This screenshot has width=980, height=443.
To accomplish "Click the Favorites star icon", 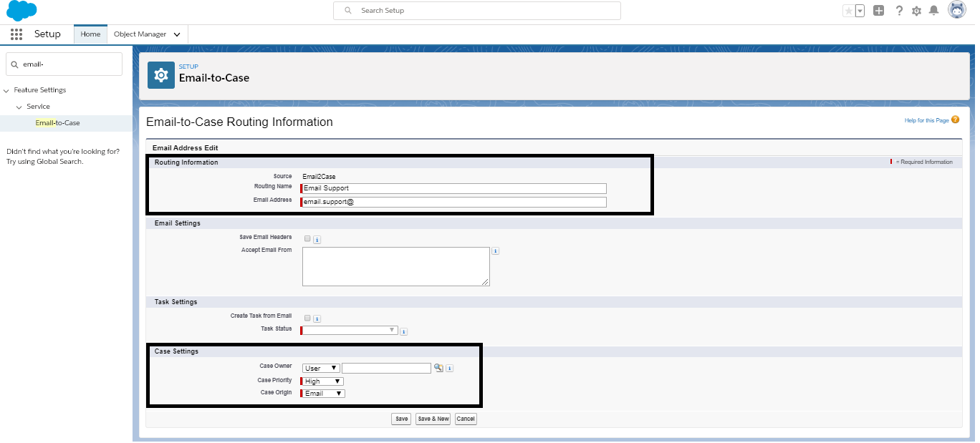I will pyautogui.click(x=848, y=11).
